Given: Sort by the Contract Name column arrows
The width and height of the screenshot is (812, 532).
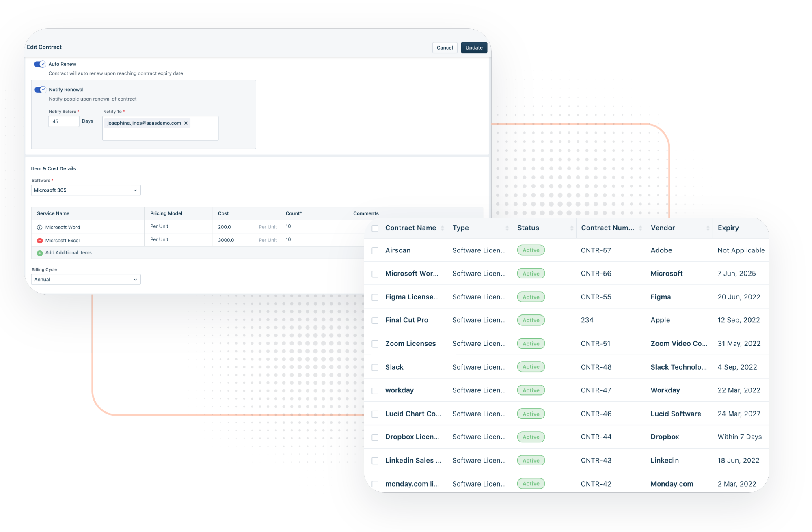Looking at the screenshot, I should click(x=442, y=228).
